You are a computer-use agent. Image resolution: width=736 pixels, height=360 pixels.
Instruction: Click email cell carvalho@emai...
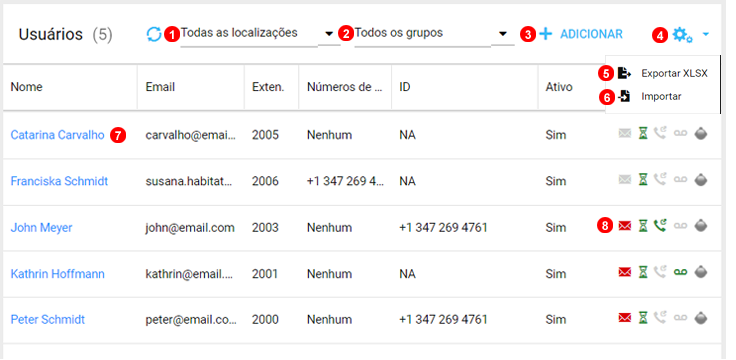pos(191,135)
